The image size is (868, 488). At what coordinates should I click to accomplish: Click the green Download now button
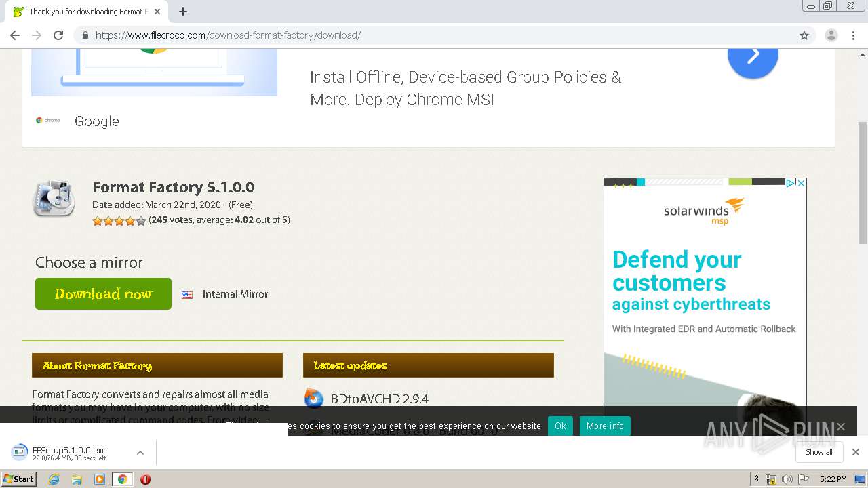[103, 293]
